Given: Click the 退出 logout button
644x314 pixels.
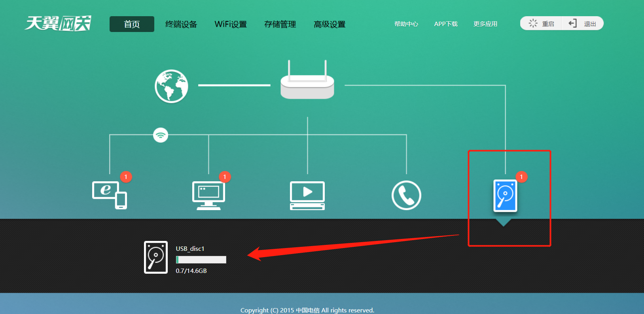Looking at the screenshot, I should point(583,24).
